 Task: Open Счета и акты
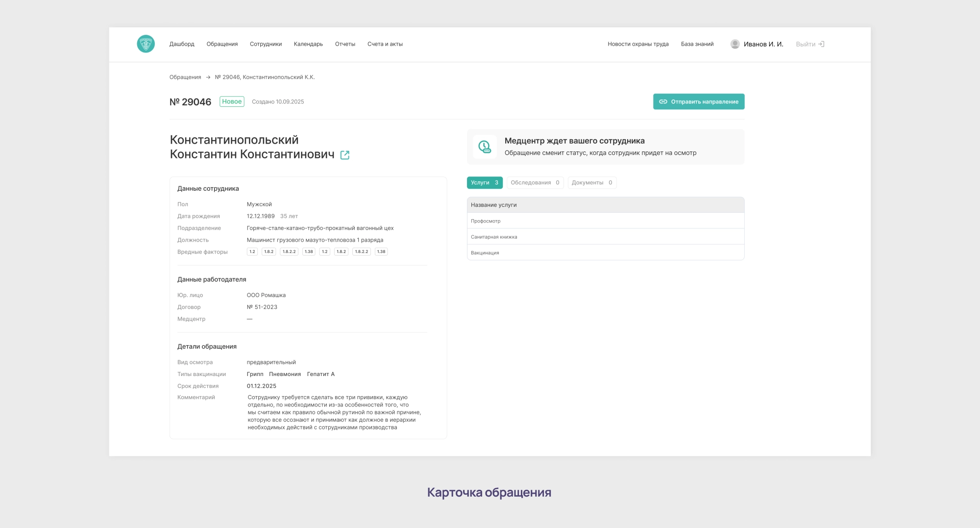tap(385, 44)
